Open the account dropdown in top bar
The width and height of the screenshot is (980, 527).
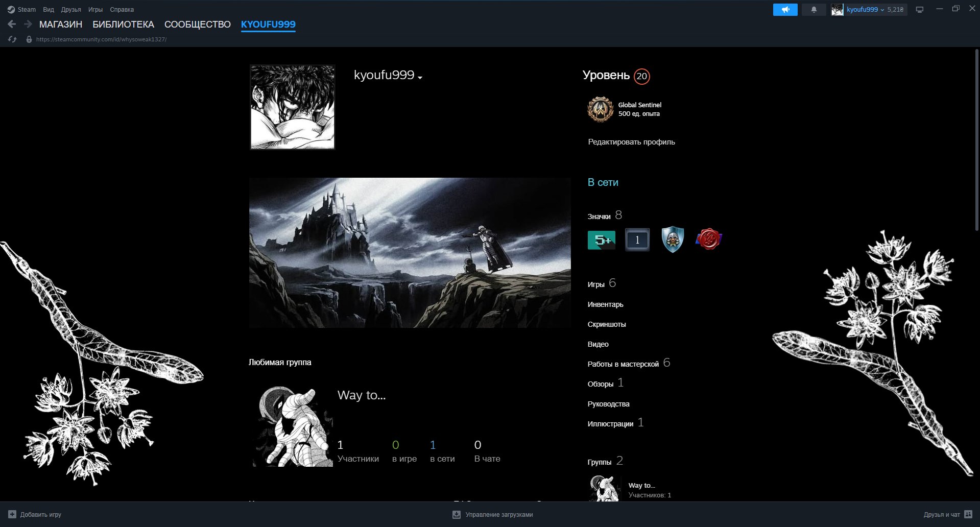(869, 10)
